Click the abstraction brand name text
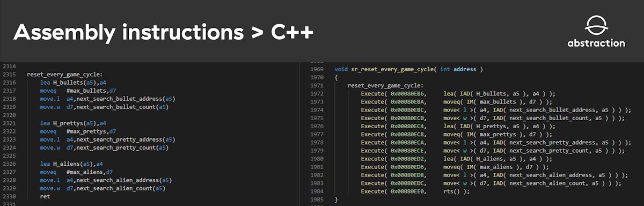Screen dimensions: 644x206 [596, 43]
